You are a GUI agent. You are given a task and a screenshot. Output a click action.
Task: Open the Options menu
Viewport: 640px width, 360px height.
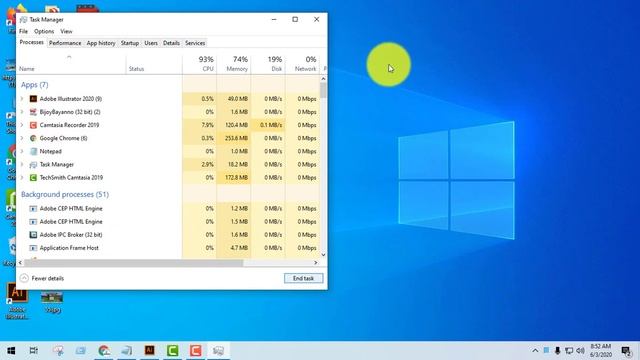tap(44, 31)
